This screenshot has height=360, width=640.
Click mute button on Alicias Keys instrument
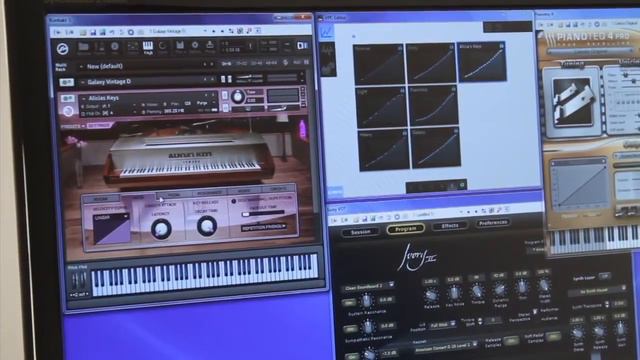pyautogui.click(x=225, y=107)
